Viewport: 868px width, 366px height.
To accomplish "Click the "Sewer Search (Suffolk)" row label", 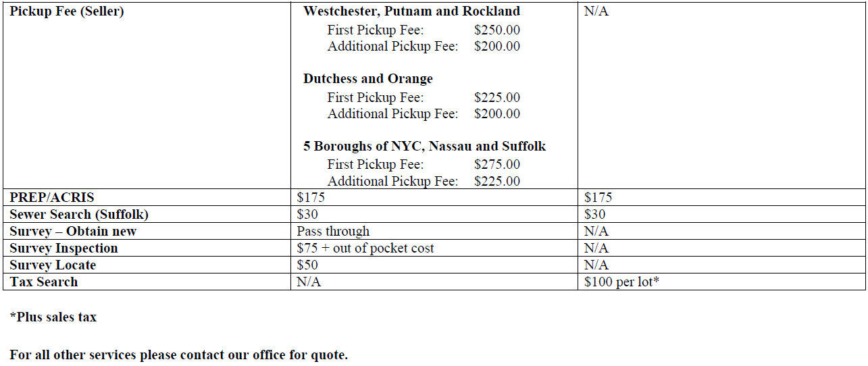I will point(79,215).
